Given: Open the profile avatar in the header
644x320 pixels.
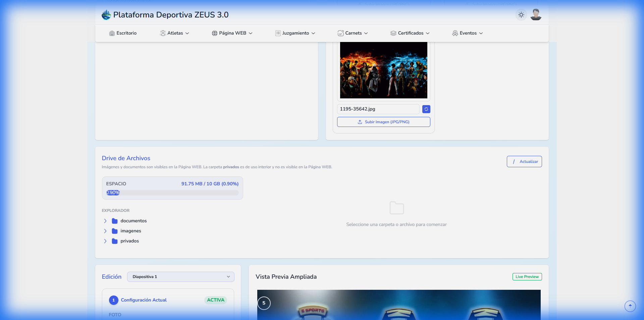Looking at the screenshot, I should pyautogui.click(x=536, y=15).
